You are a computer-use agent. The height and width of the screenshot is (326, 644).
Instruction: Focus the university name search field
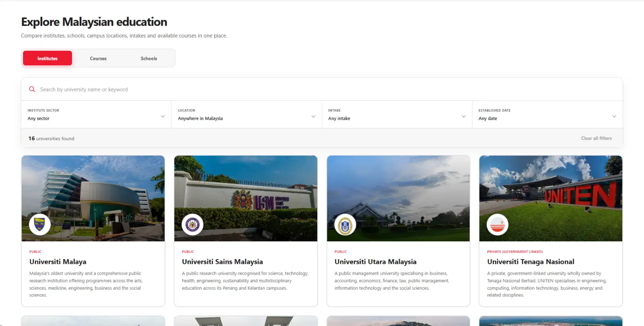point(322,89)
